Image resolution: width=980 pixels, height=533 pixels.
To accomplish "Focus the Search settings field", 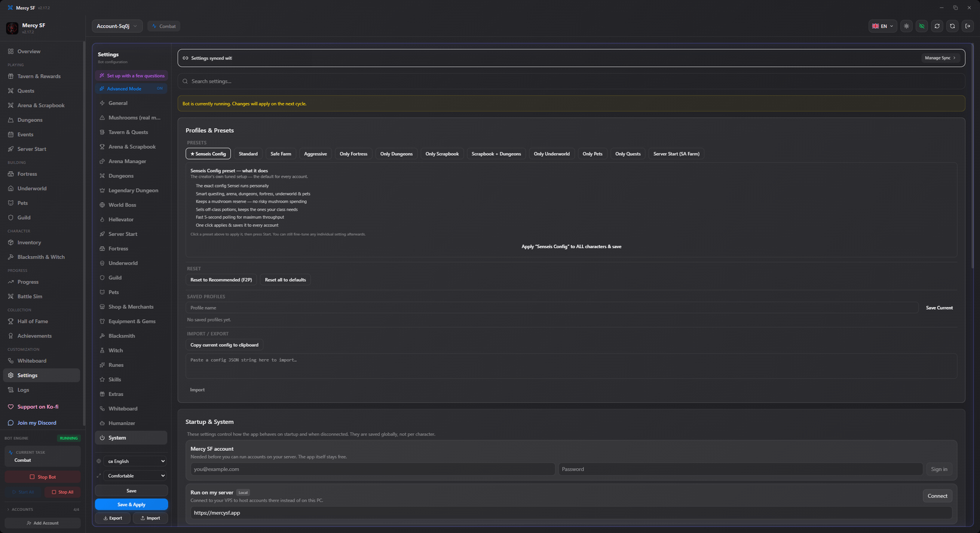I will click(x=571, y=81).
